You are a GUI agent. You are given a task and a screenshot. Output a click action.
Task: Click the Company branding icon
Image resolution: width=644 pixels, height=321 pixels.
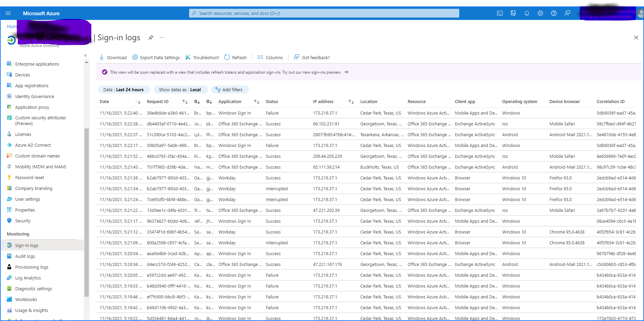click(x=9, y=188)
